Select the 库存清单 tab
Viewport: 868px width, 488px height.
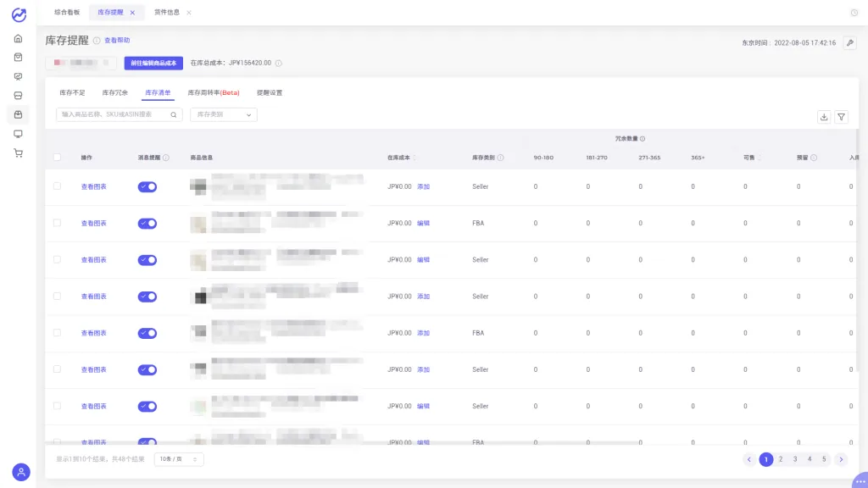[158, 92]
